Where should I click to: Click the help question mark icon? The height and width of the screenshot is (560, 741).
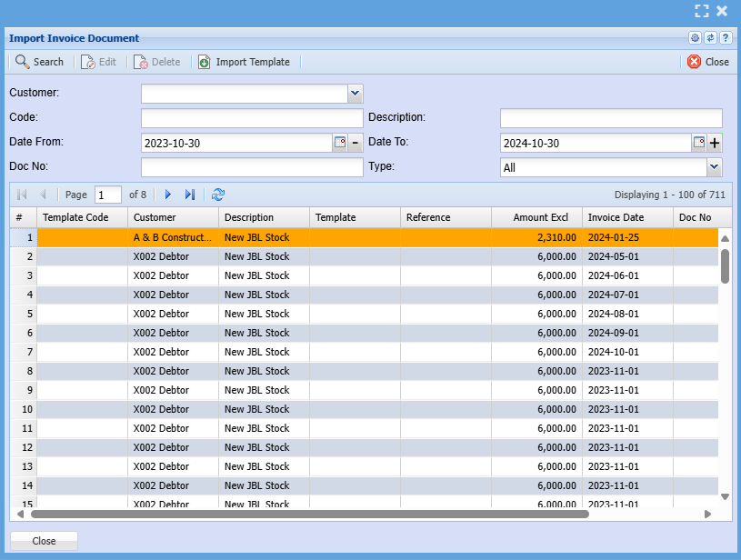click(725, 38)
